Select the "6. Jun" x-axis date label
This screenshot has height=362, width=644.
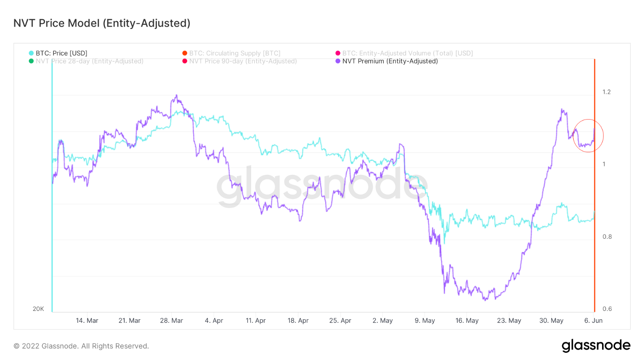coord(594,321)
